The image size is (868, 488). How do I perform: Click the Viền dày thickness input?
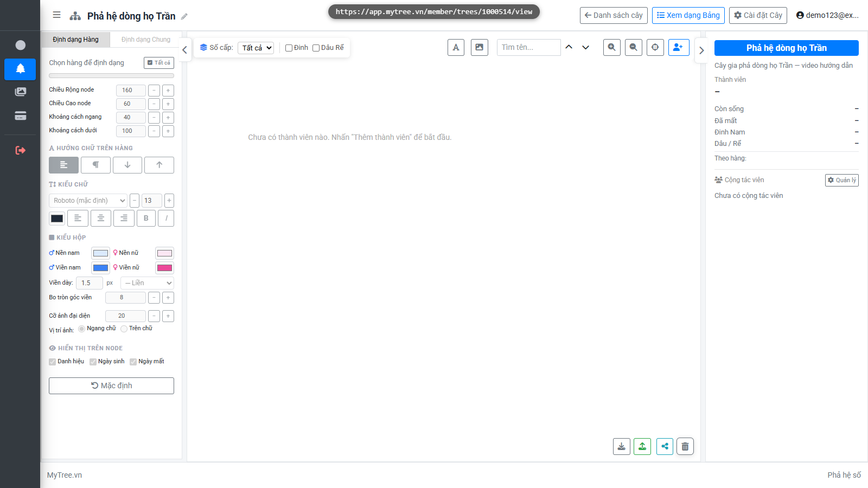(90, 283)
